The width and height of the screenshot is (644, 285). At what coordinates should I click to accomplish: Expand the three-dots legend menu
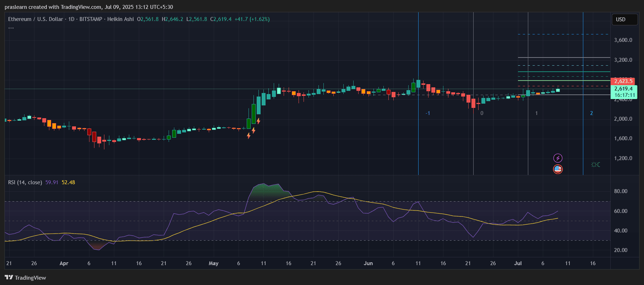[x=11, y=28]
